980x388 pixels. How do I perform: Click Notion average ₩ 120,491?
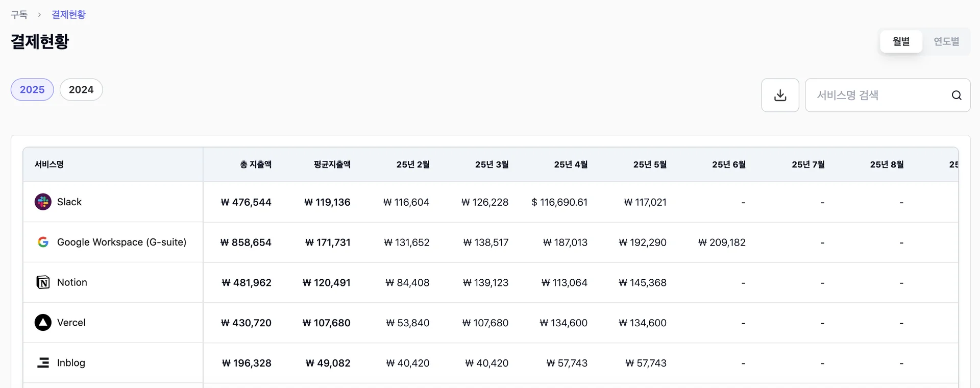tap(327, 283)
